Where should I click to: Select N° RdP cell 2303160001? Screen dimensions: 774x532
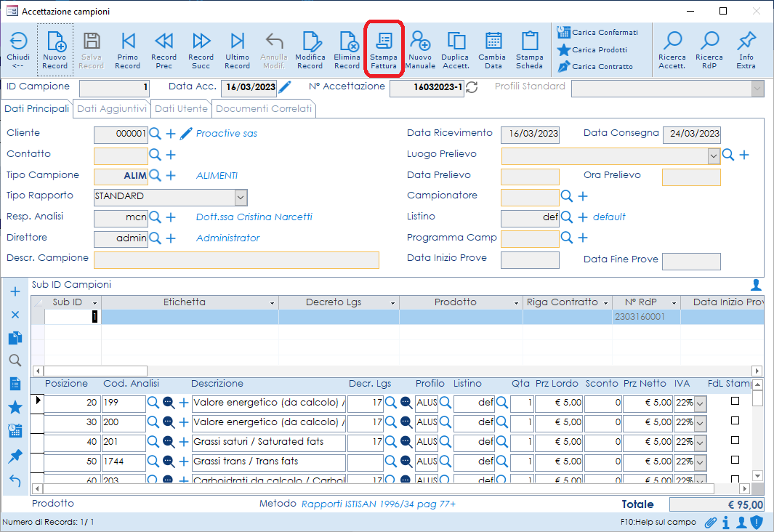(x=646, y=318)
